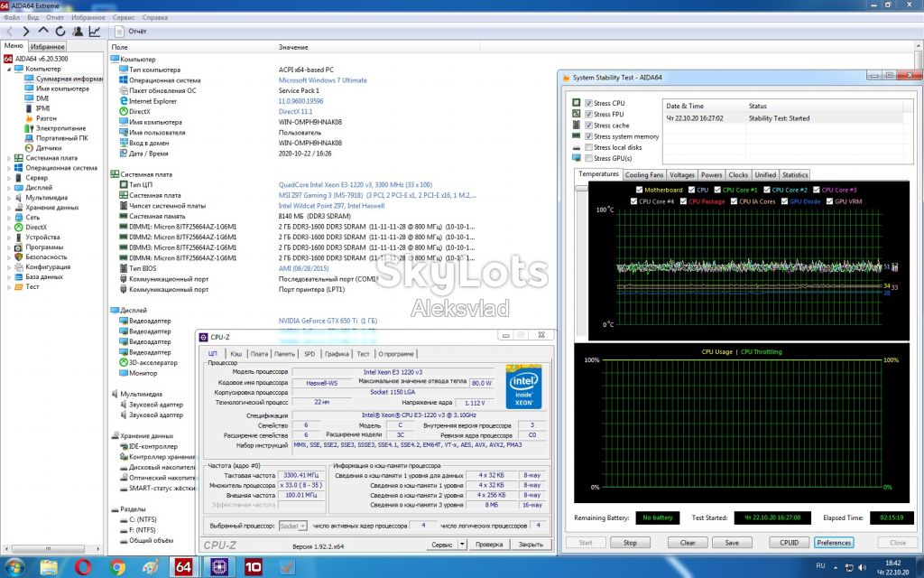Enable Stress local disks checkbox
924x578 pixels.
pos(588,147)
